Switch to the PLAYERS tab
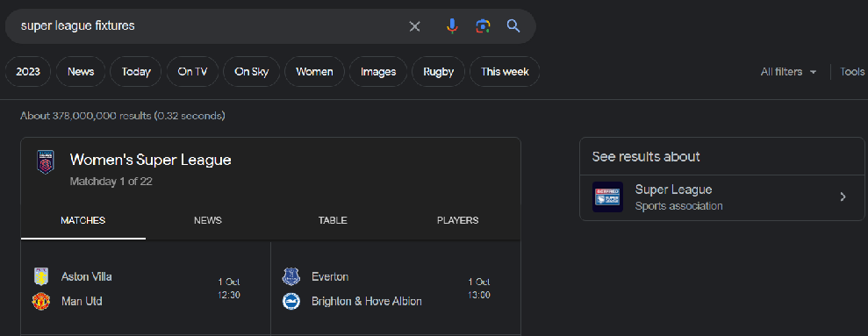The width and height of the screenshot is (868, 336). tap(458, 220)
